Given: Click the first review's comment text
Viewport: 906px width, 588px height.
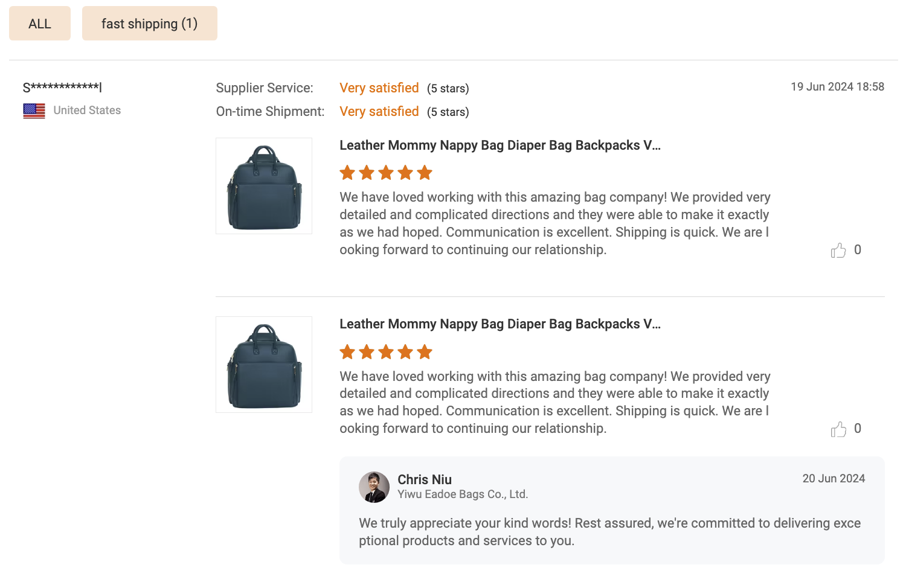Looking at the screenshot, I should click(554, 223).
